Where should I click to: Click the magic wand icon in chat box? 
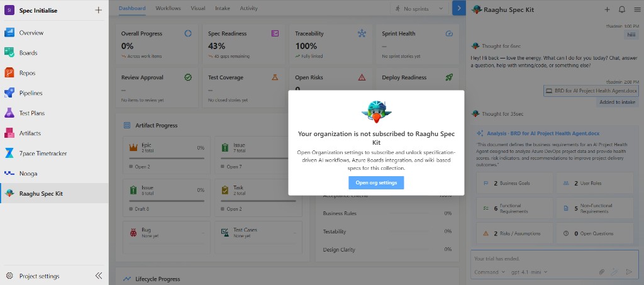coord(615,272)
